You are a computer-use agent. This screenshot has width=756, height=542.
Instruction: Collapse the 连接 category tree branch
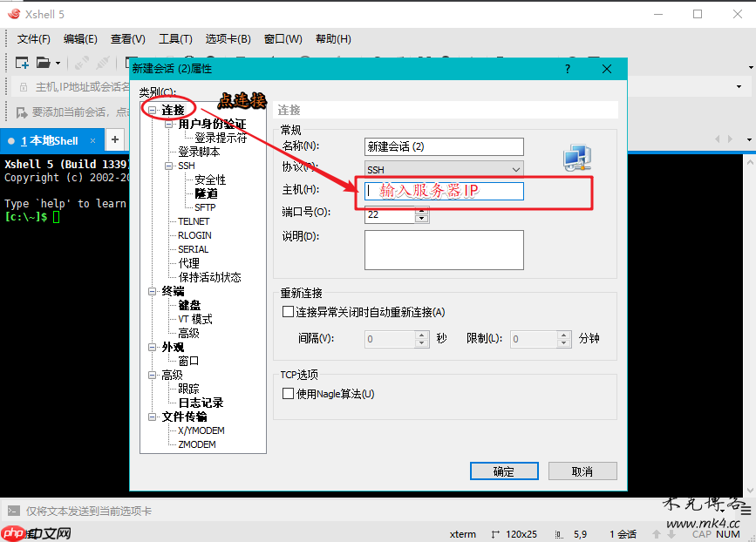(x=152, y=110)
